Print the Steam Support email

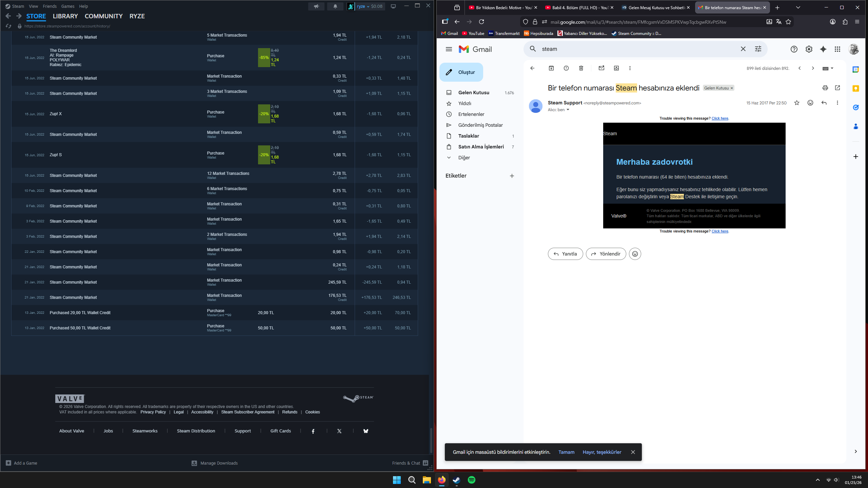coord(825,88)
